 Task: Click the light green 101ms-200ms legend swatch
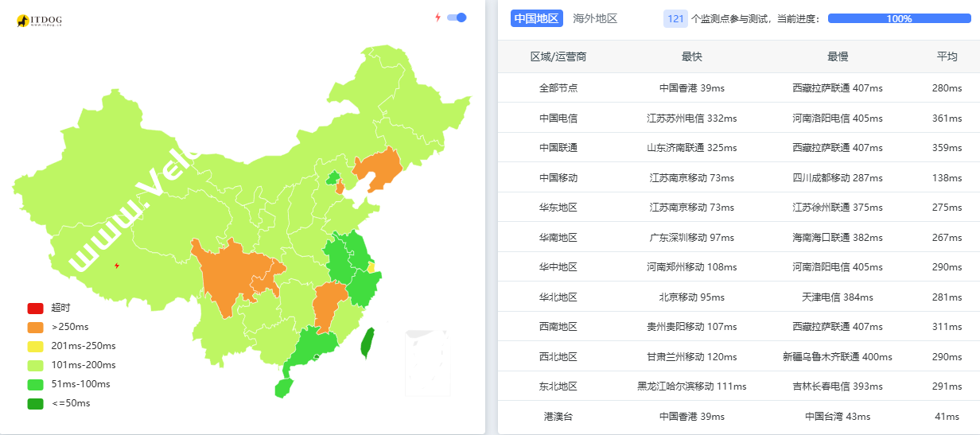35,365
